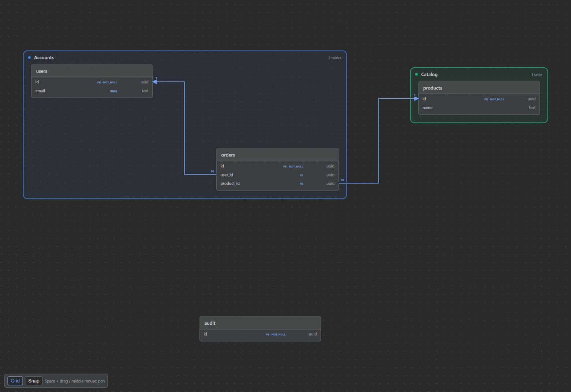Click the id field name in products
This screenshot has width=571, height=392.
424,99
